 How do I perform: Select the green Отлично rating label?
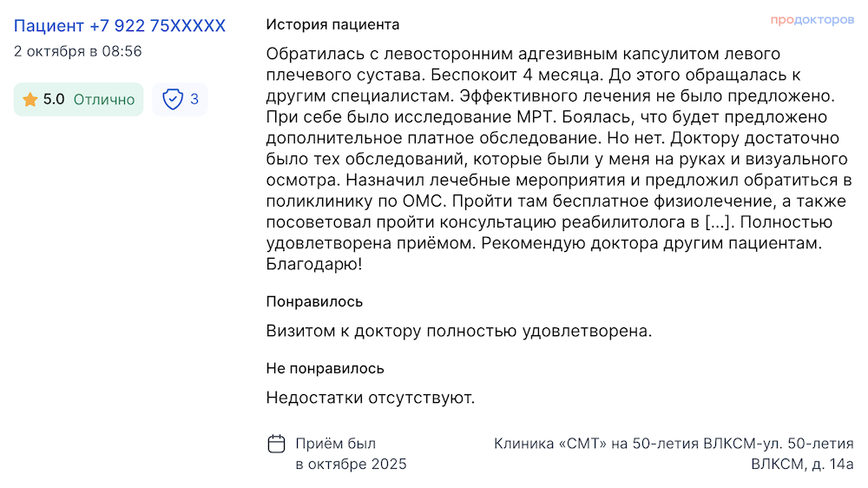click(104, 100)
